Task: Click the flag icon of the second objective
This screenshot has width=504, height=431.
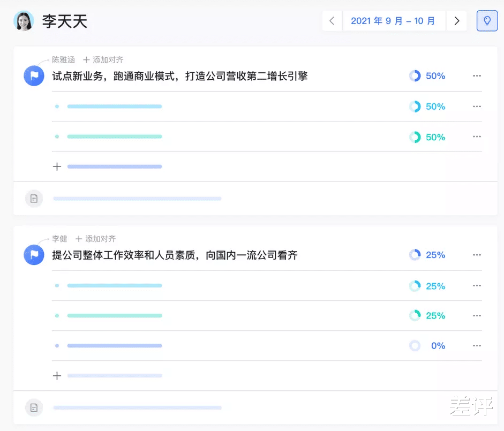Action: (34, 255)
